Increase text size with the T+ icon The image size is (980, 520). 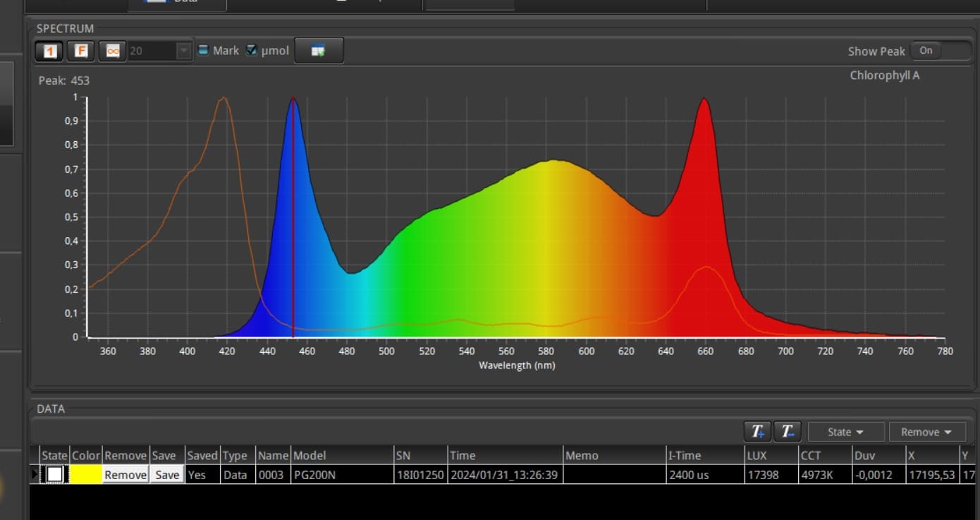757,432
